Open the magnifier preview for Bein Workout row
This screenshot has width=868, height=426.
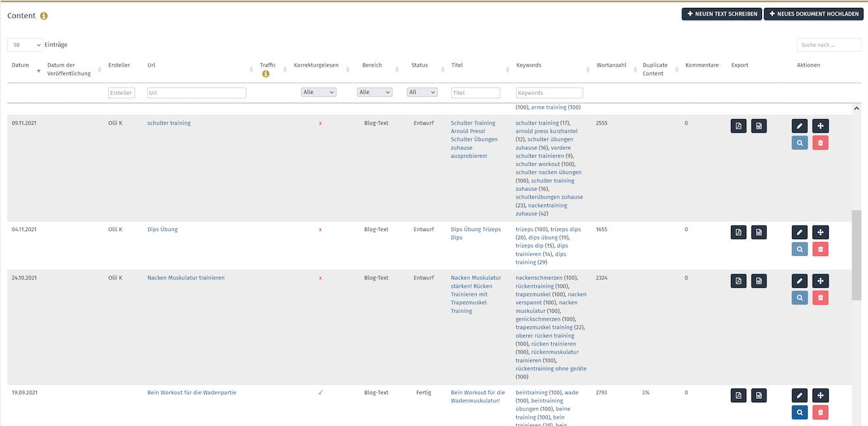pyautogui.click(x=800, y=412)
